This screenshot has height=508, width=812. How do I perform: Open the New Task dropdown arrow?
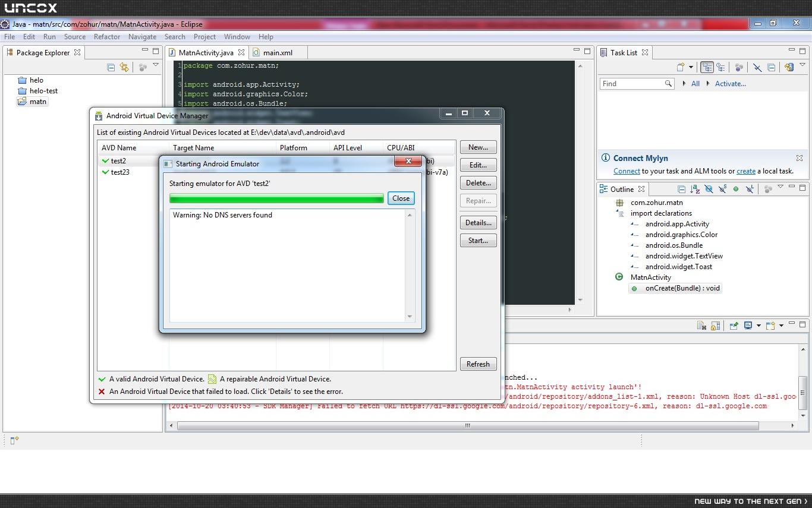(691, 67)
